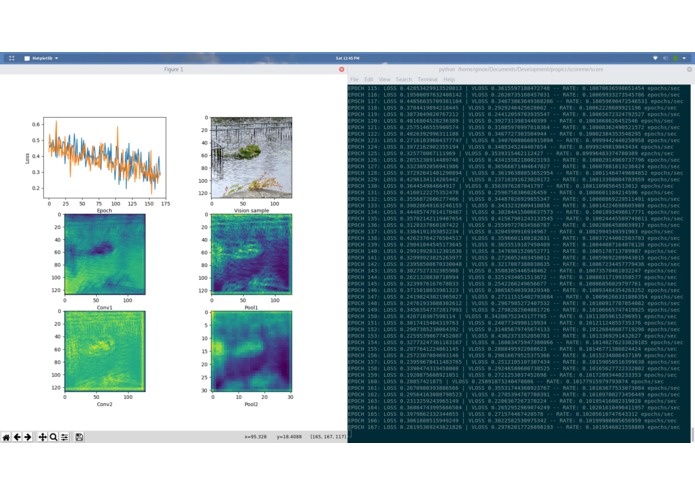Open the File menu in terminal
Image resolution: width=695 pixels, height=494 pixels.
354,79
